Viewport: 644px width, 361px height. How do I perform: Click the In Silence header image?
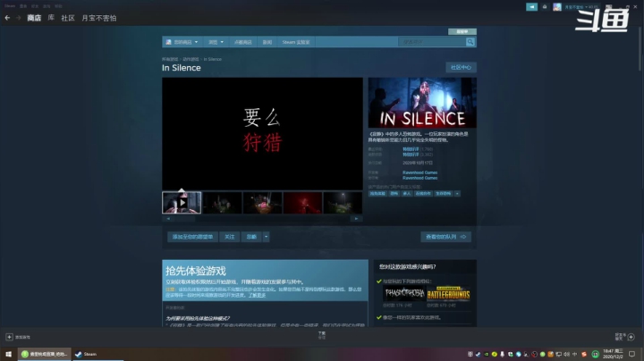pos(422,103)
